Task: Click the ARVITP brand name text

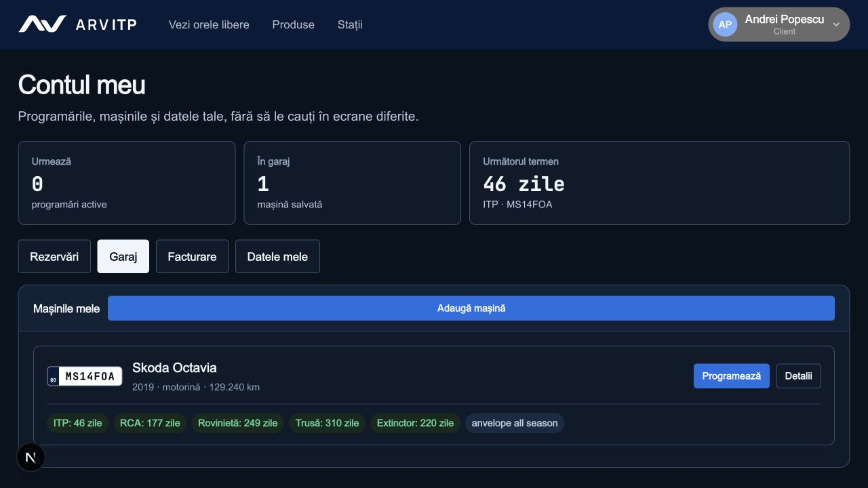Action: click(x=106, y=24)
